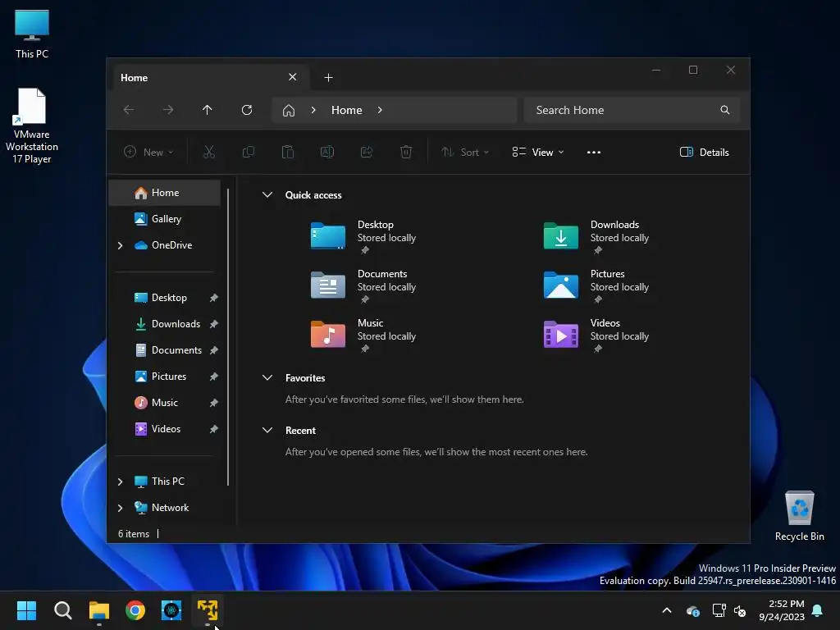Image resolution: width=840 pixels, height=630 pixels.
Task: Click the Rename toolbar icon
Action: coord(327,152)
